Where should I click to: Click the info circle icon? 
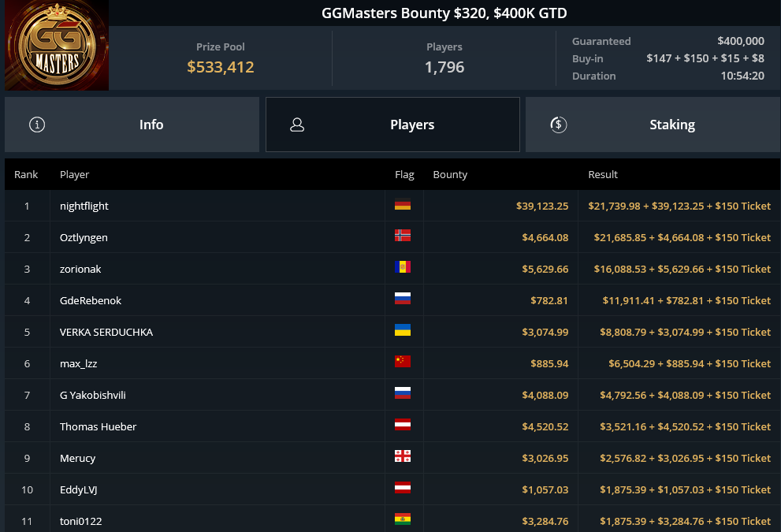(37, 125)
